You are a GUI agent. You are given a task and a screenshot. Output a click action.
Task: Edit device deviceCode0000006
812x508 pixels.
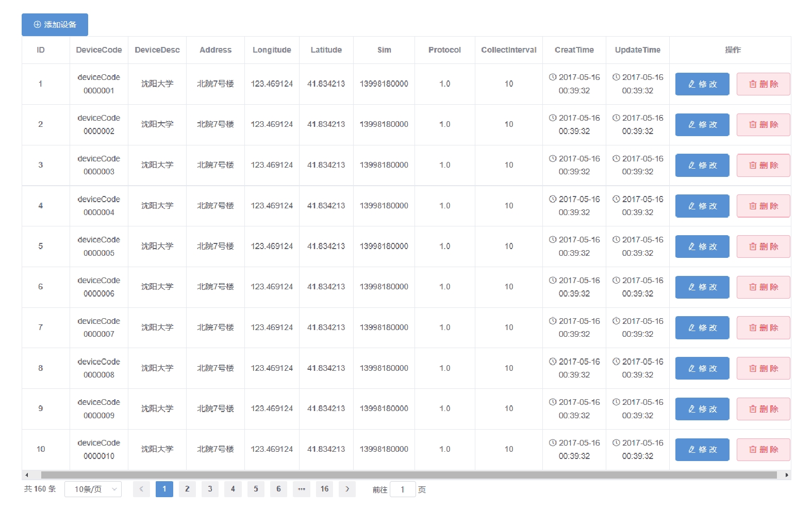click(x=702, y=287)
